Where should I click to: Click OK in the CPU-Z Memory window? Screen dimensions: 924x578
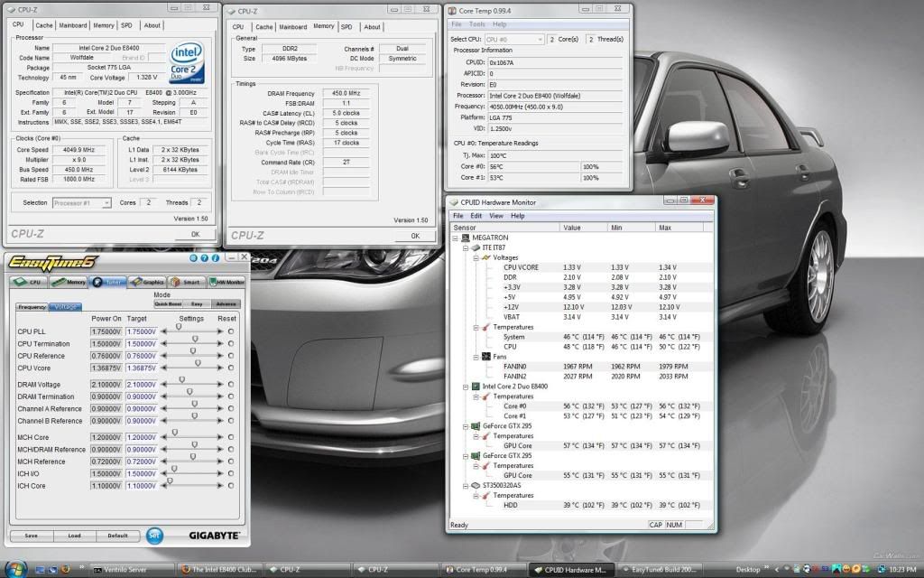[415, 236]
